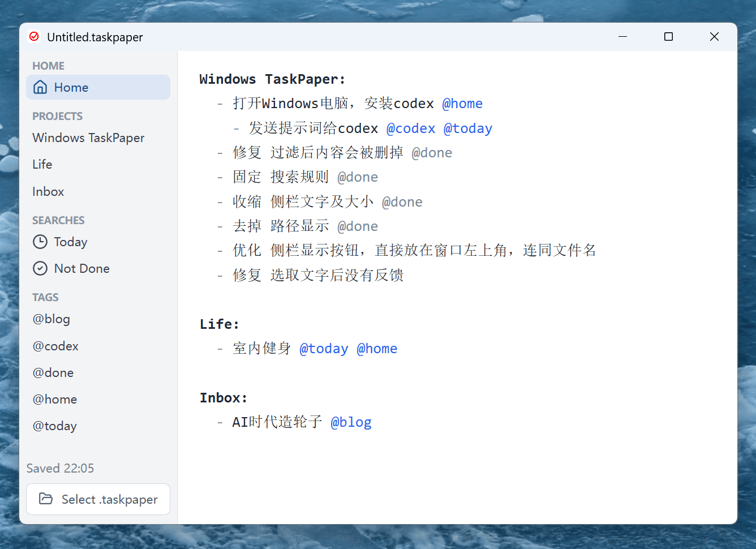
Task: Filter by @codex tag in sidebar
Action: 55,346
